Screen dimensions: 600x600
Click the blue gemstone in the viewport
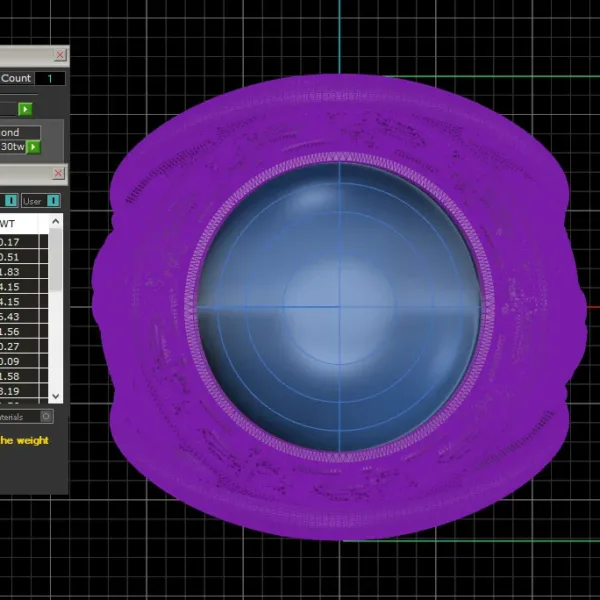pos(339,307)
